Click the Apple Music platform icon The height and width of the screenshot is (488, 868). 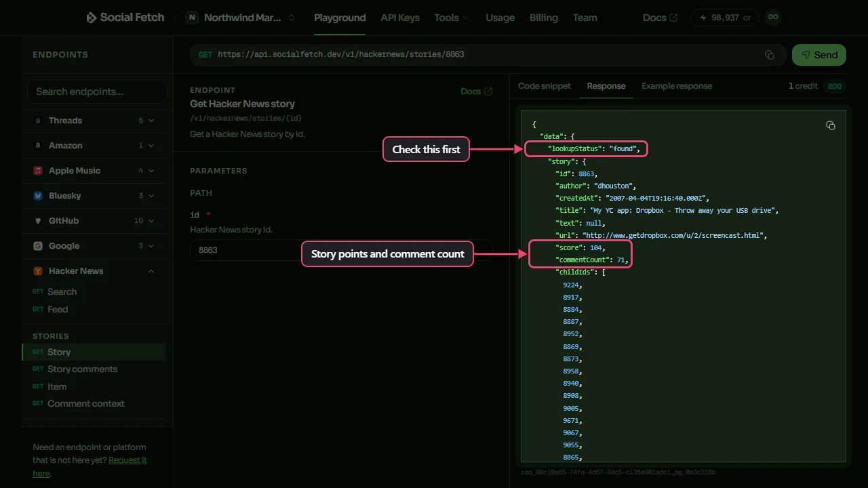point(38,171)
